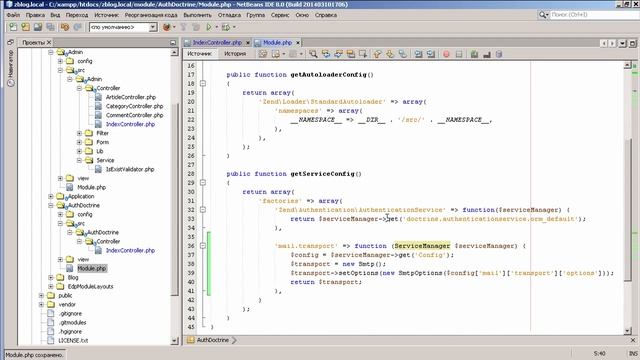Open the Debug Project dropdown arrow
Viewport: 640px width, 360px height.
234,27
